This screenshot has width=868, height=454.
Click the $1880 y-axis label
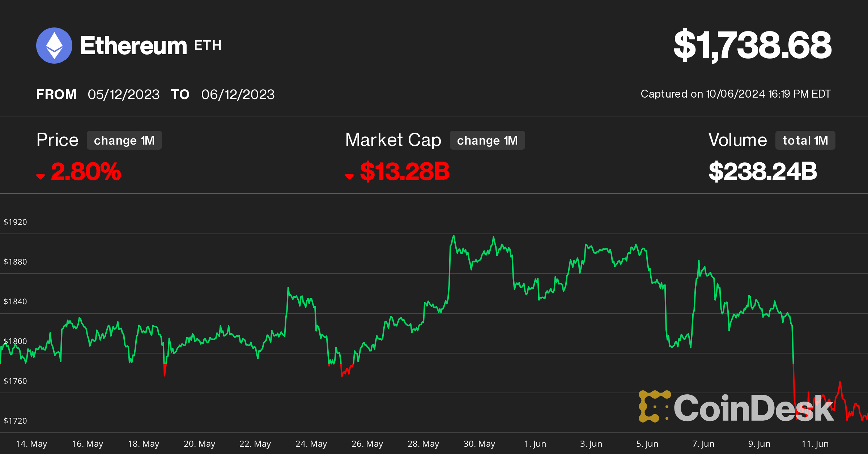click(15, 262)
